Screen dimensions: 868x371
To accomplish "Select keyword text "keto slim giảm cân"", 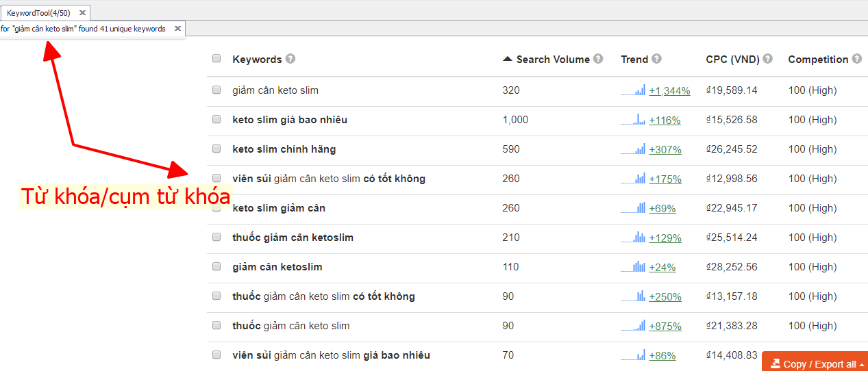I will 279,208.
